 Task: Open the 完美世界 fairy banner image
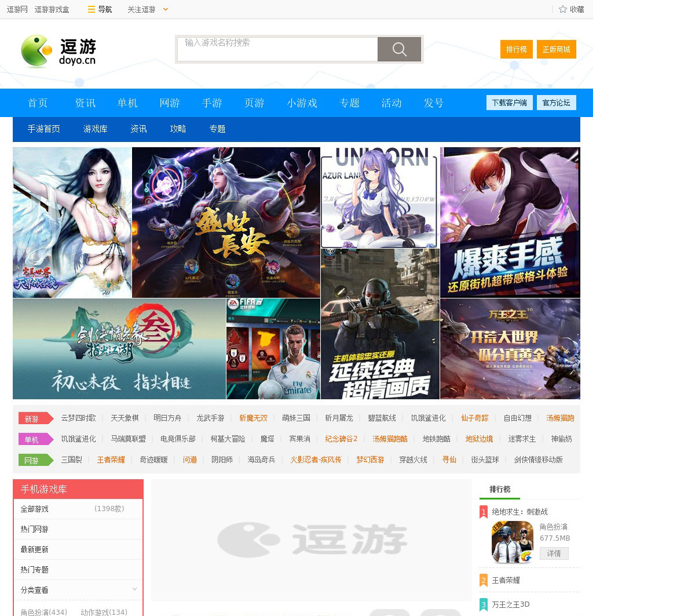coord(72,223)
